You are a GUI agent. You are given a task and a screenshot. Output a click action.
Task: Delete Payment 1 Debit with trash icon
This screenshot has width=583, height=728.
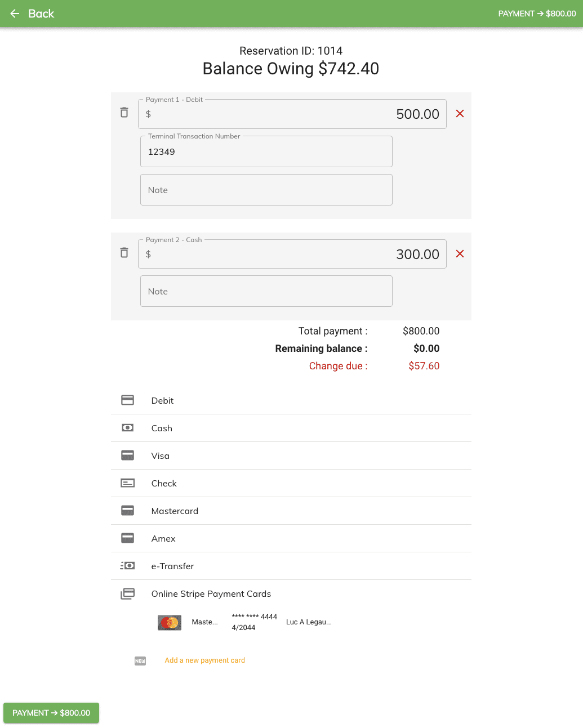(124, 113)
